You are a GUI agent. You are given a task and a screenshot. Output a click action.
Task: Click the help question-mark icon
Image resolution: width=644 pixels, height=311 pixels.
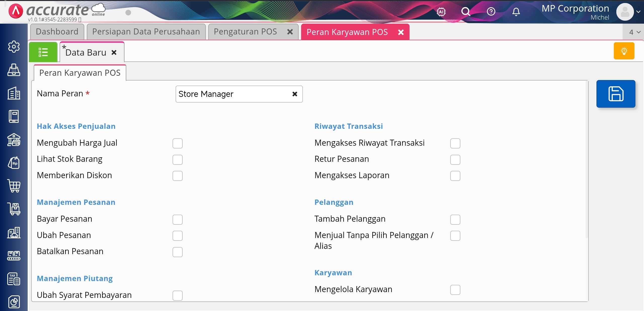tap(491, 12)
